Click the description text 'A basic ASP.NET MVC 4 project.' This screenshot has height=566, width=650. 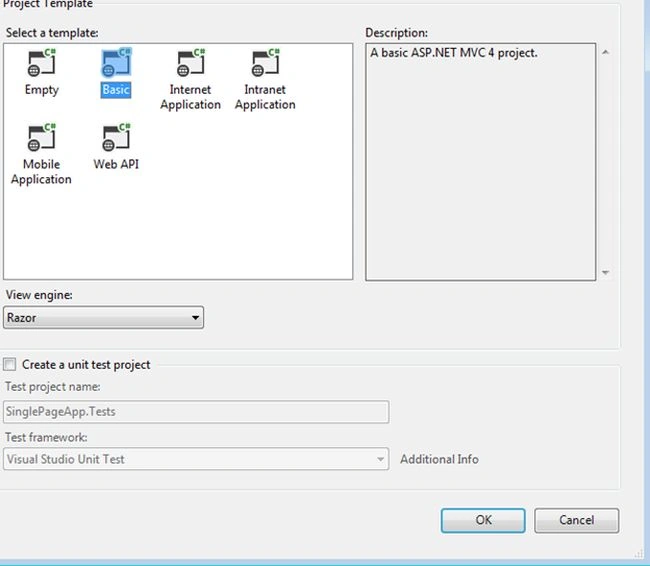pos(454,53)
